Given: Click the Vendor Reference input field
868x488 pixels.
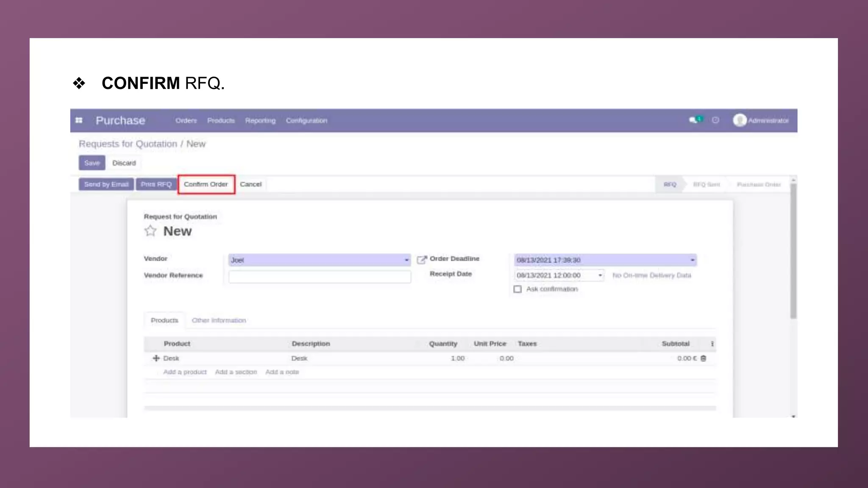Looking at the screenshot, I should pyautogui.click(x=320, y=277).
